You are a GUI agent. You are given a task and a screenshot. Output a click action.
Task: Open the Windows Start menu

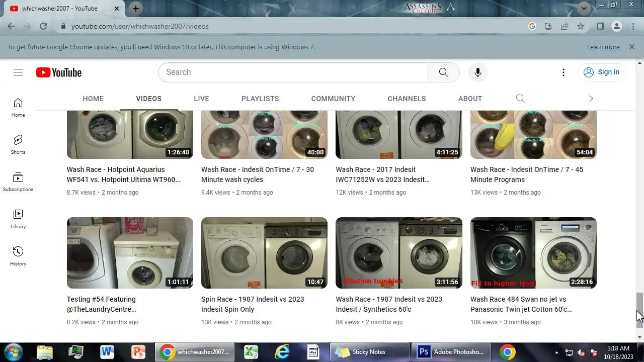click(14, 352)
